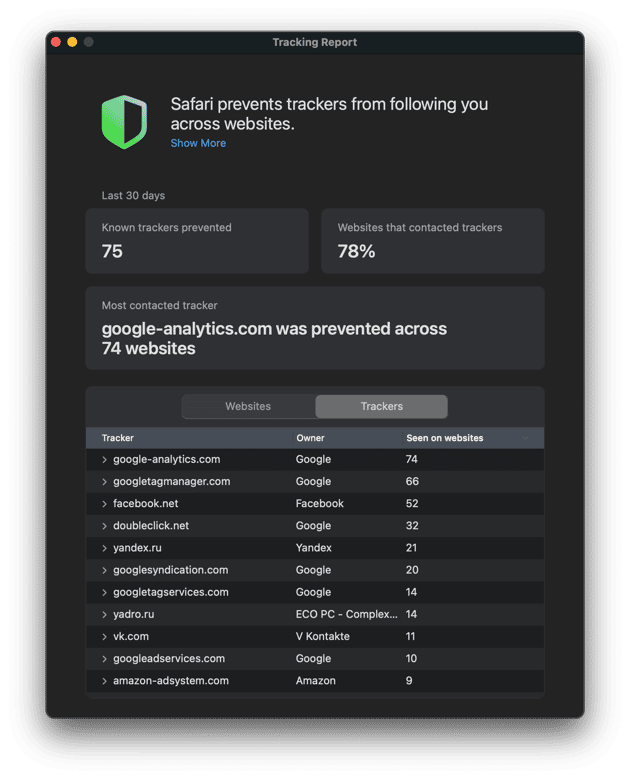This screenshot has height=779, width=630.
Task: Select the Trackers tab
Action: coord(382,406)
